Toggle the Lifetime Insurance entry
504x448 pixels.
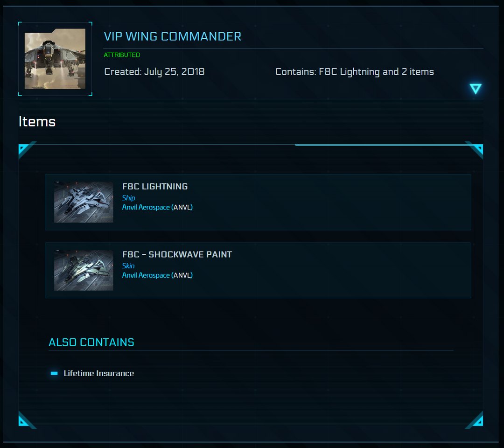point(98,373)
